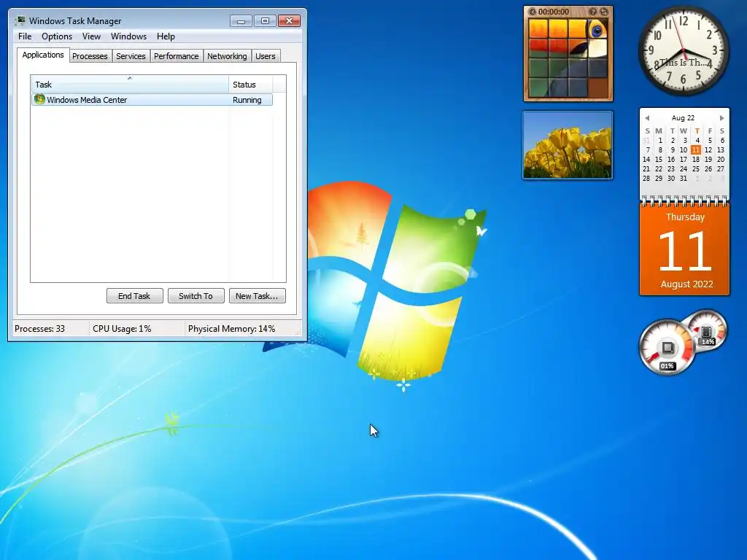Select day 25 in the calendar grid
Image resolution: width=747 pixels, height=560 pixels.
click(695, 169)
